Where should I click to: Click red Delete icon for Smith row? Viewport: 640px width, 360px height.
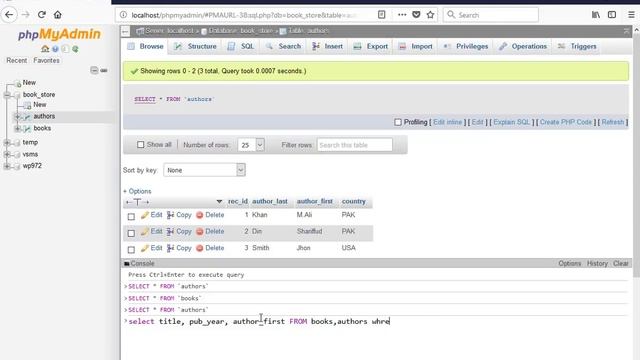(199, 248)
